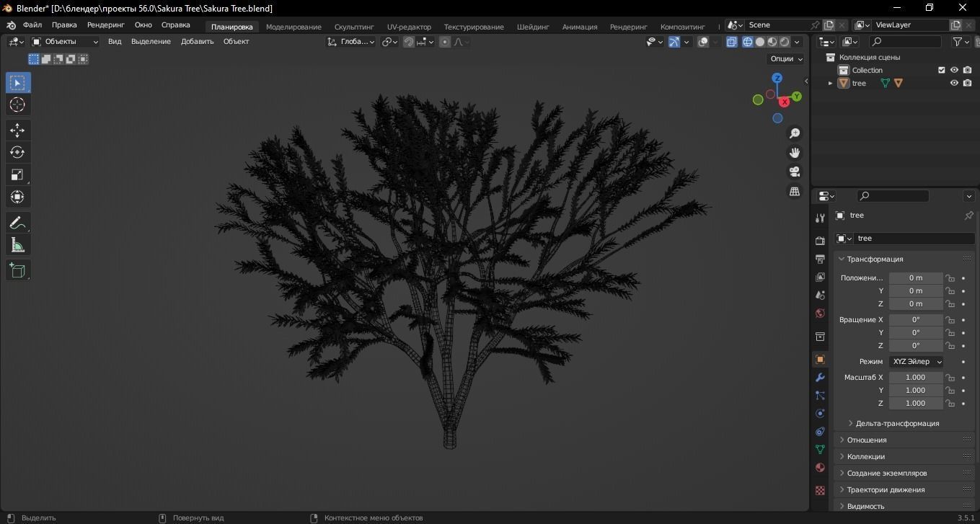
Task: Click the Scale X value field
Action: [916, 378]
